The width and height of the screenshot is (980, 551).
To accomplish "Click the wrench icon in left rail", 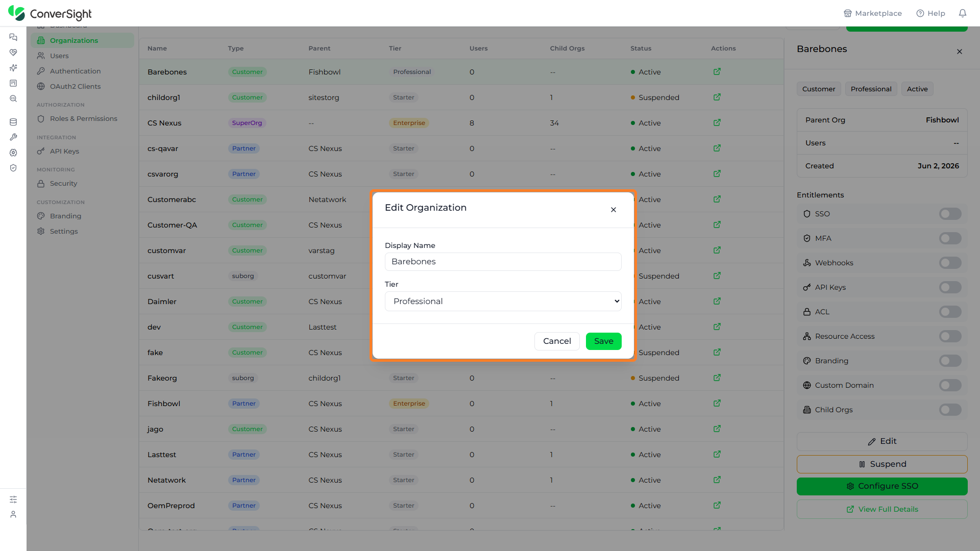I will tap(13, 137).
